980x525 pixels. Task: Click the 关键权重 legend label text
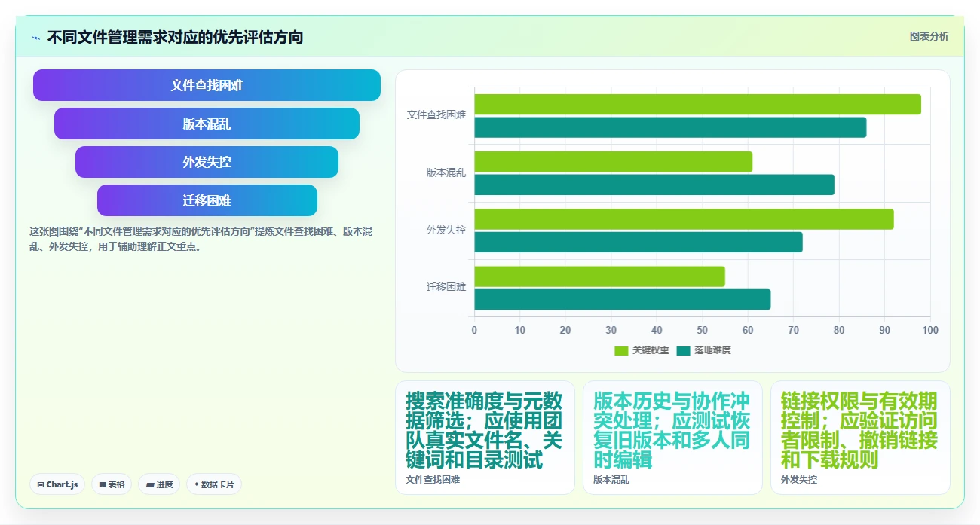tap(651, 350)
